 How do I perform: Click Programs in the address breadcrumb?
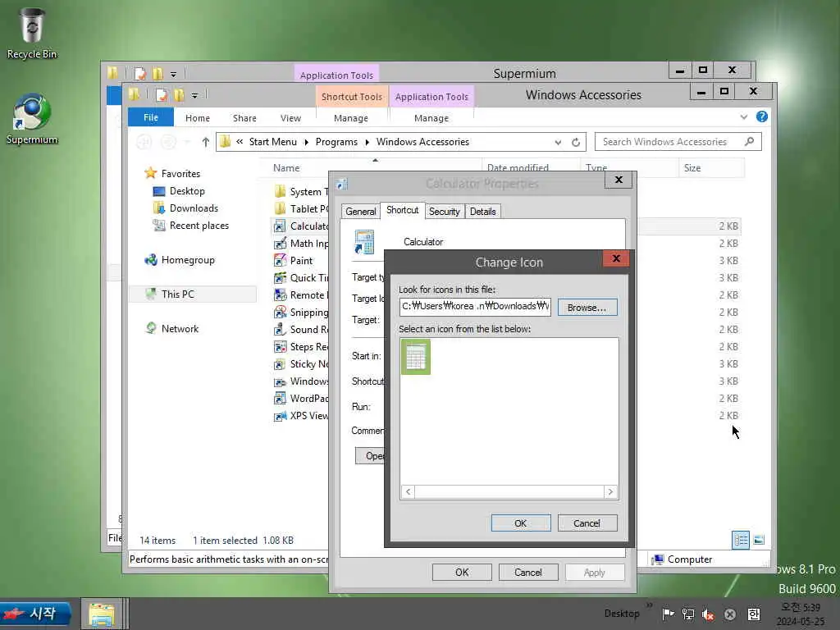coord(336,142)
